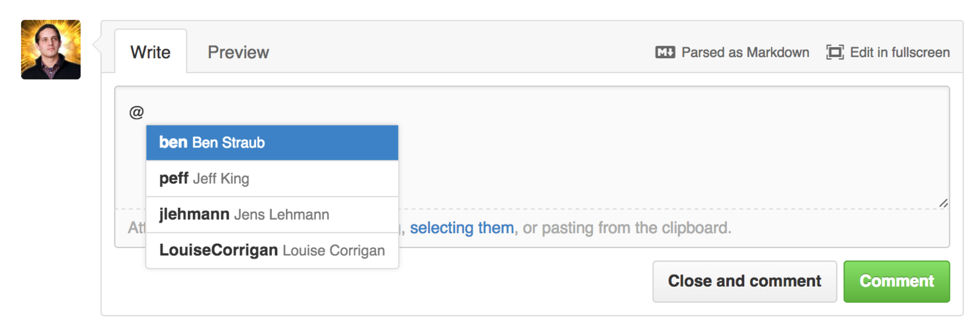Focus the comment text area
Viewport: 980px width, 325px height.
tap(625, 148)
